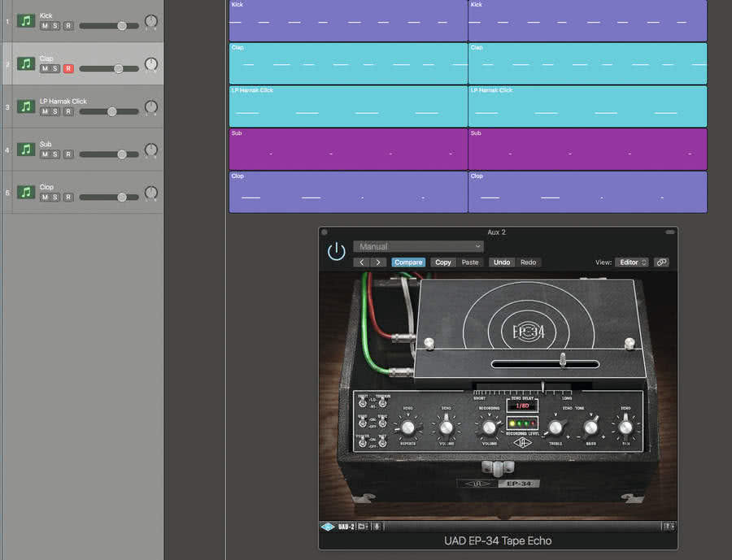The width and height of the screenshot is (732, 560).
Task: Click the Kick track volume slider
Action: click(x=109, y=26)
